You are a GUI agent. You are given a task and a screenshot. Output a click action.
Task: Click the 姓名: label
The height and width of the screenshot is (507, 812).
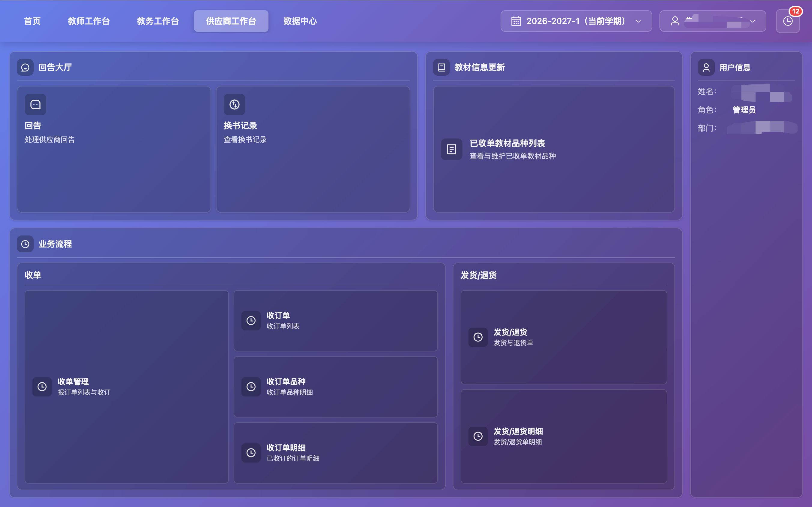coord(707,92)
